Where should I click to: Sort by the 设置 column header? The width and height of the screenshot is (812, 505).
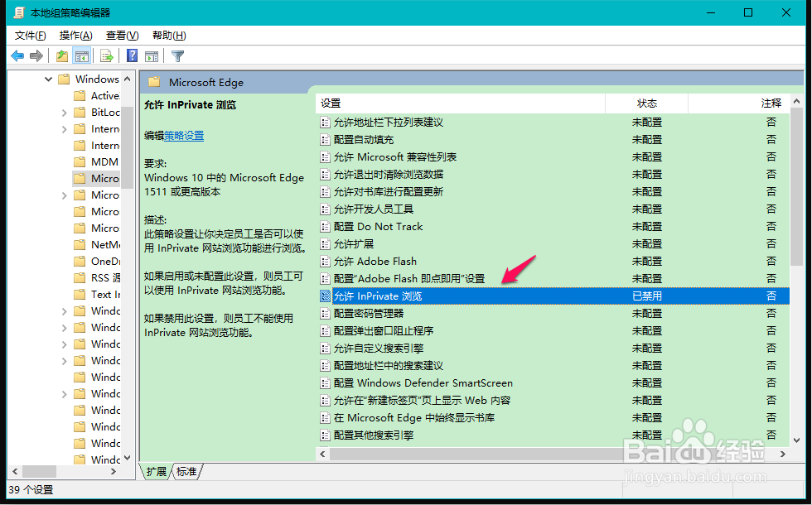pos(460,103)
